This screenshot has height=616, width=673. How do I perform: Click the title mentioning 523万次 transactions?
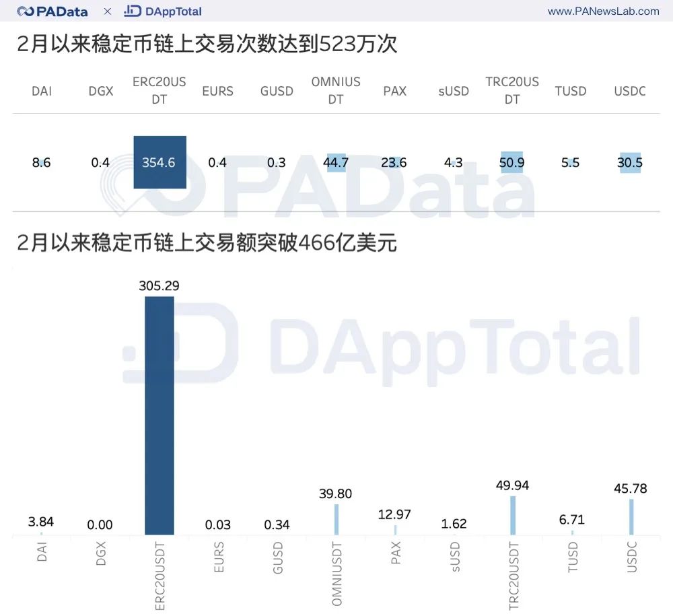(x=207, y=44)
